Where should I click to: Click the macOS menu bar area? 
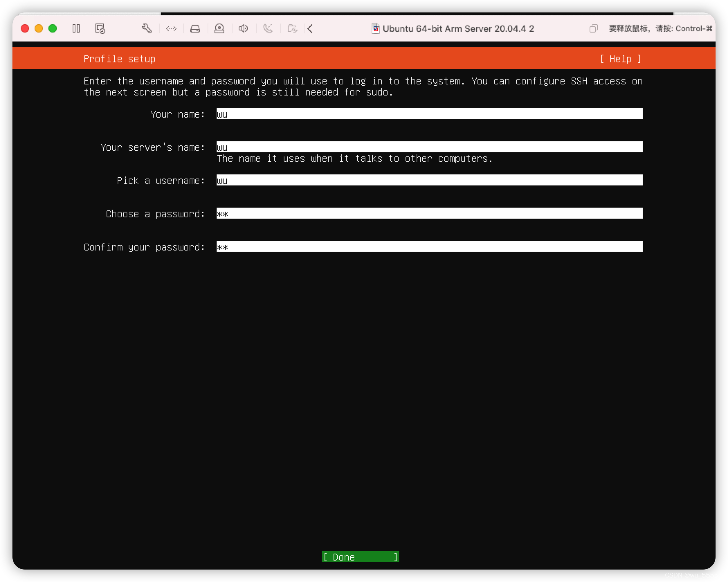[x=364, y=28]
